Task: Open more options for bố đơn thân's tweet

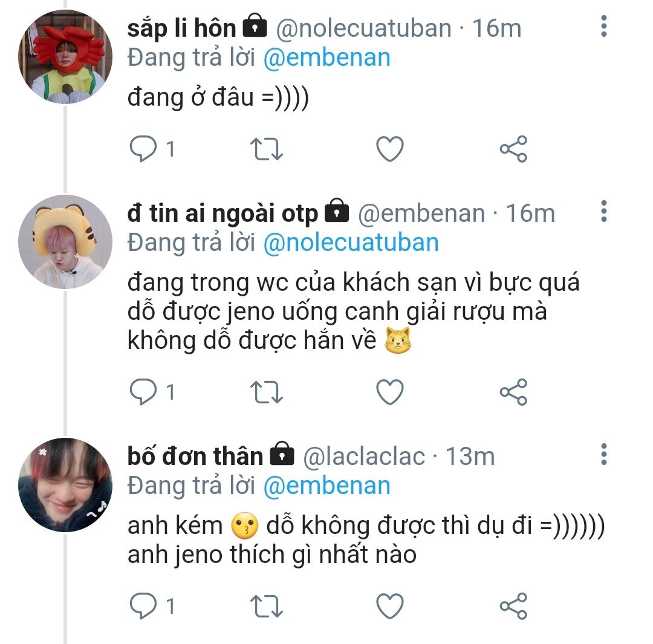Action: coord(604,455)
